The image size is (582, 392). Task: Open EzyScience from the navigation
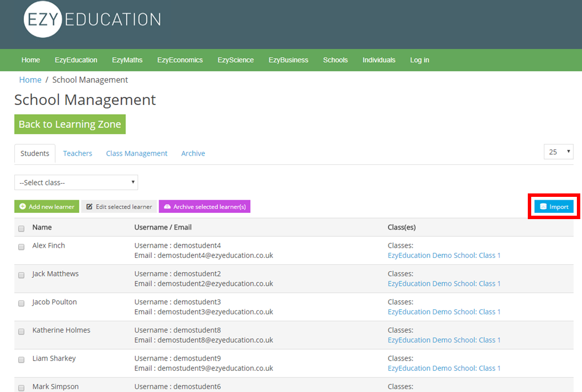[x=236, y=60]
